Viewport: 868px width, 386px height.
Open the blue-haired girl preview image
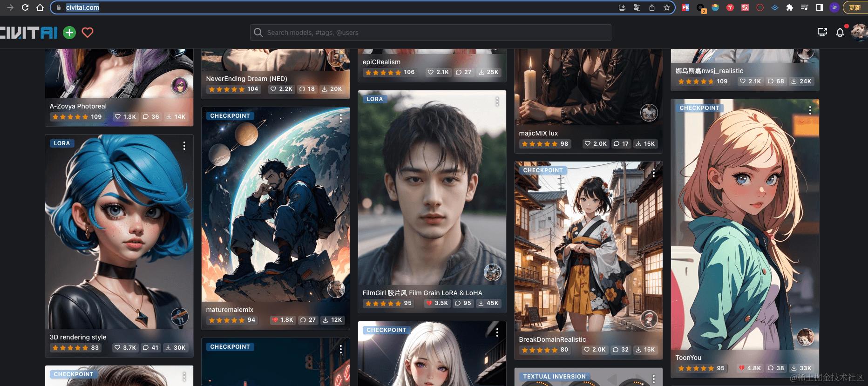(119, 232)
